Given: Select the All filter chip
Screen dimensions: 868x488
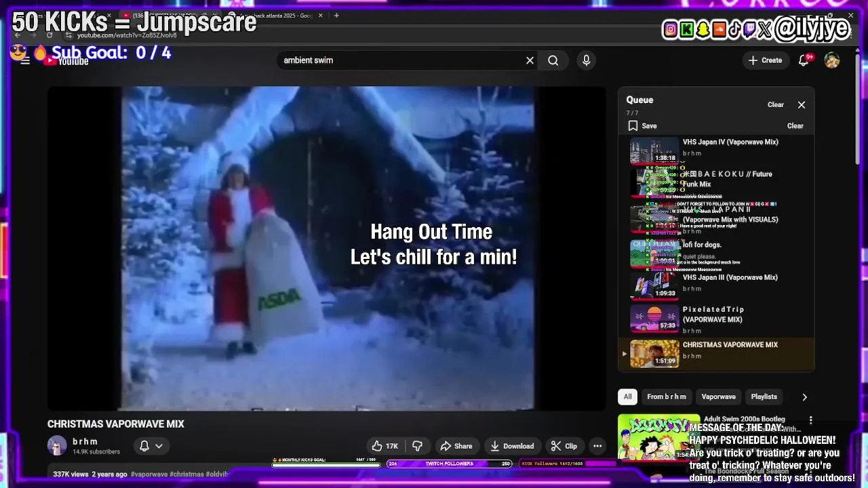Looking at the screenshot, I should (x=628, y=397).
